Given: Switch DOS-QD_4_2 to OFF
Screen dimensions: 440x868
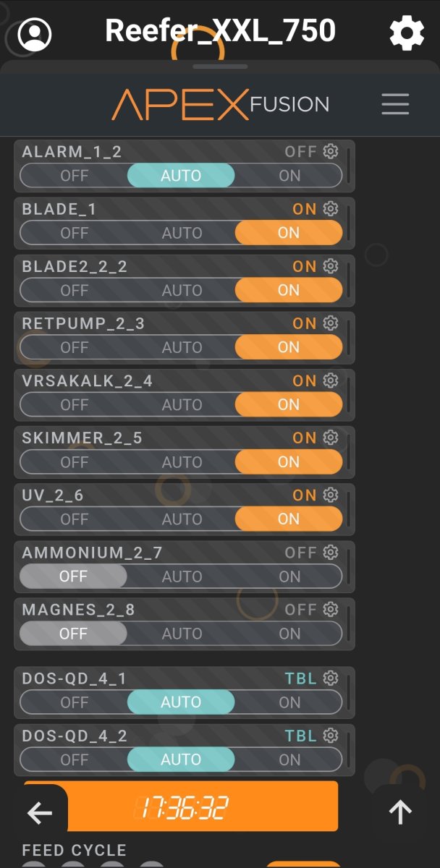Looking at the screenshot, I should pyautogui.click(x=74, y=760).
